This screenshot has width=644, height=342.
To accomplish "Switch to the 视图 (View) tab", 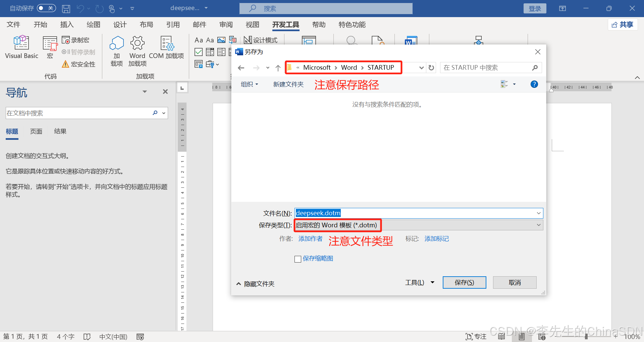I will [x=252, y=24].
